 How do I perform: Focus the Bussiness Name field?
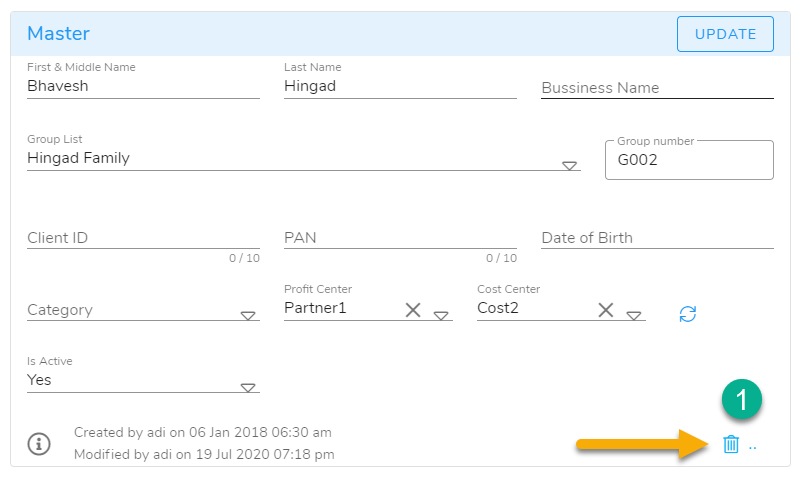point(657,88)
